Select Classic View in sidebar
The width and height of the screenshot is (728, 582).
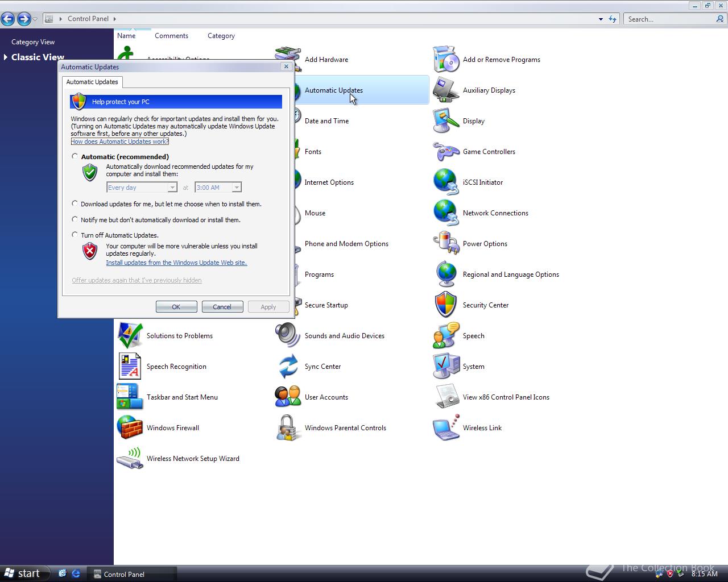[38, 57]
